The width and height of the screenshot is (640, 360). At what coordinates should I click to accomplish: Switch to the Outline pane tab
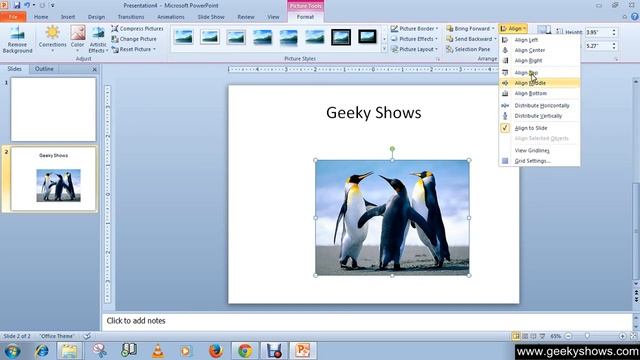coord(44,69)
